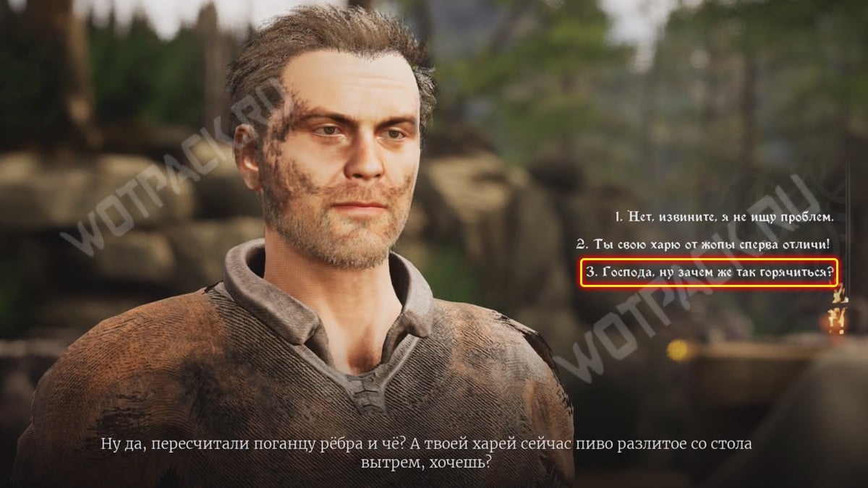Image resolution: width=868 pixels, height=488 pixels.
Task: Click the word 'горячиться?' in highlighted option
Action: point(796,274)
